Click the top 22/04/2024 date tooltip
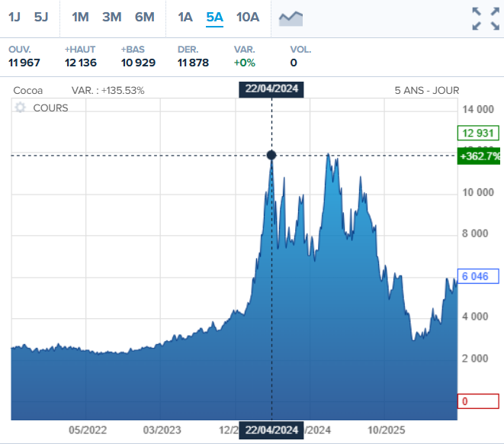The width and height of the screenshot is (504, 444). pos(271,89)
